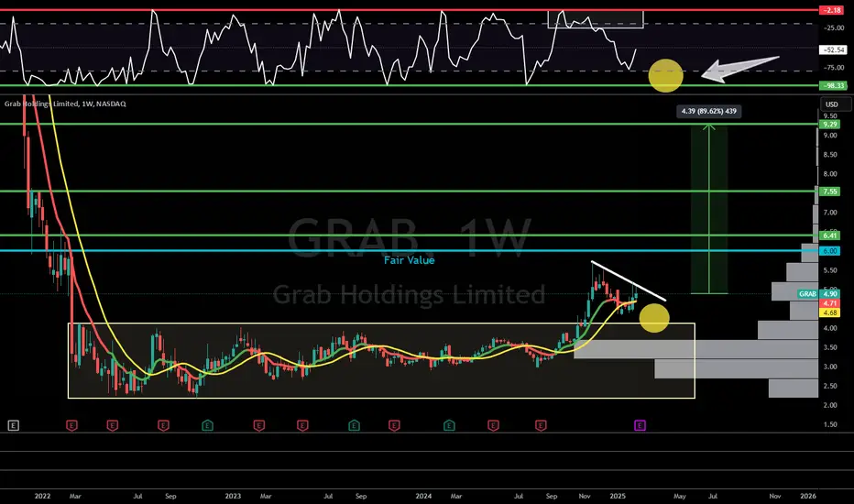Select the green earnings marker around Aug 2023
The height and width of the screenshot is (504, 854).
coord(354,425)
